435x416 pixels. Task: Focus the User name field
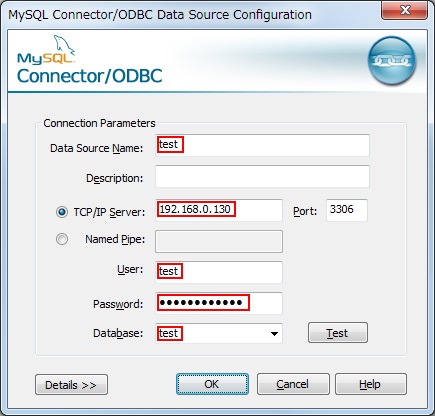point(219,272)
